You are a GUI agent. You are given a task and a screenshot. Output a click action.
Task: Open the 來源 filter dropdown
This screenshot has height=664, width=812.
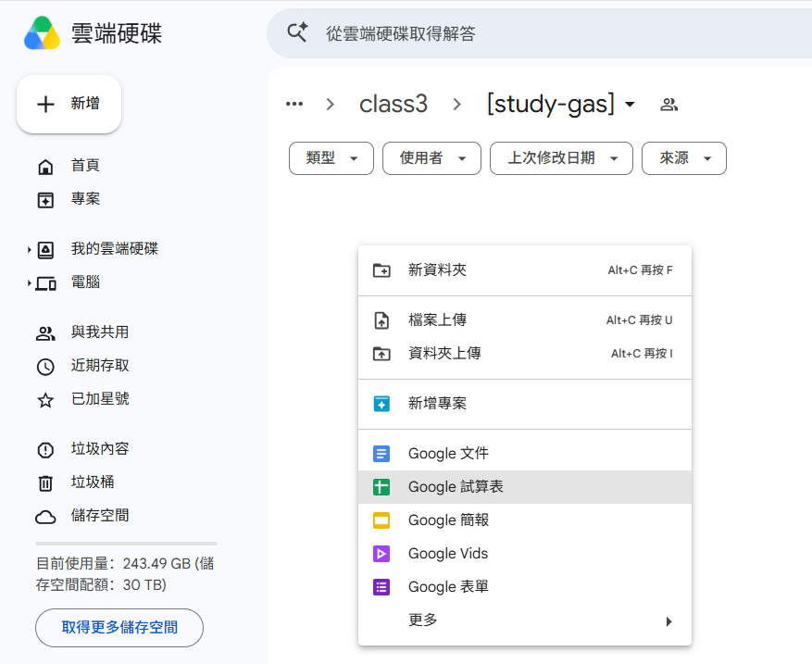click(x=683, y=158)
